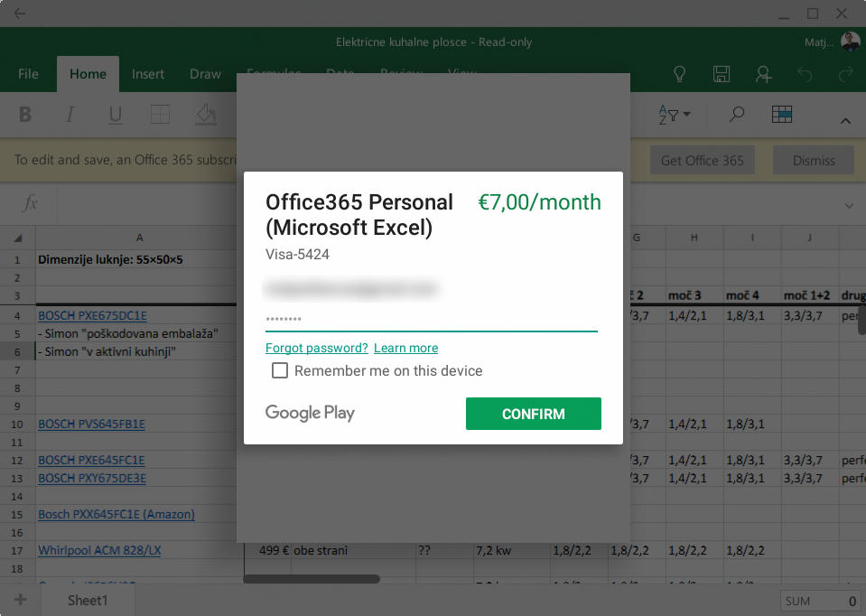This screenshot has height=616, width=866.
Task: Open the Learn more link
Action: [x=406, y=348]
